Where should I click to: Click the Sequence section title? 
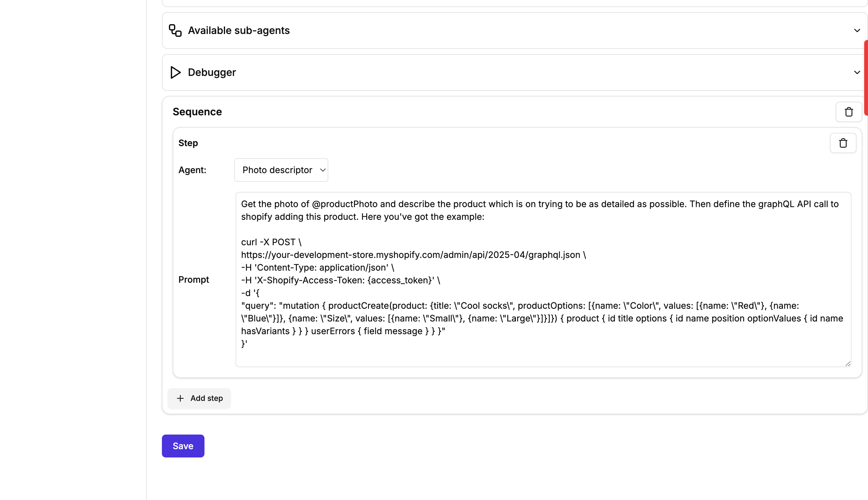click(197, 112)
